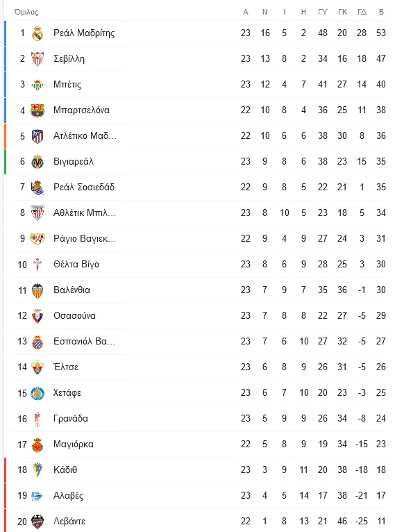The image size is (395, 532).
Task: Click the Όμιλος column header
Action: tap(26, 13)
